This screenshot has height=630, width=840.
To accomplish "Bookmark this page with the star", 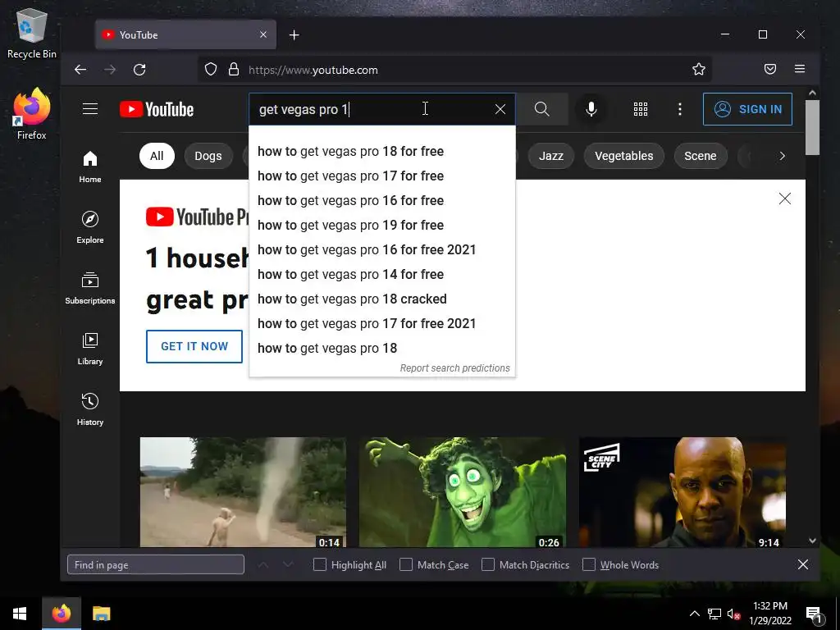I will 699,69.
